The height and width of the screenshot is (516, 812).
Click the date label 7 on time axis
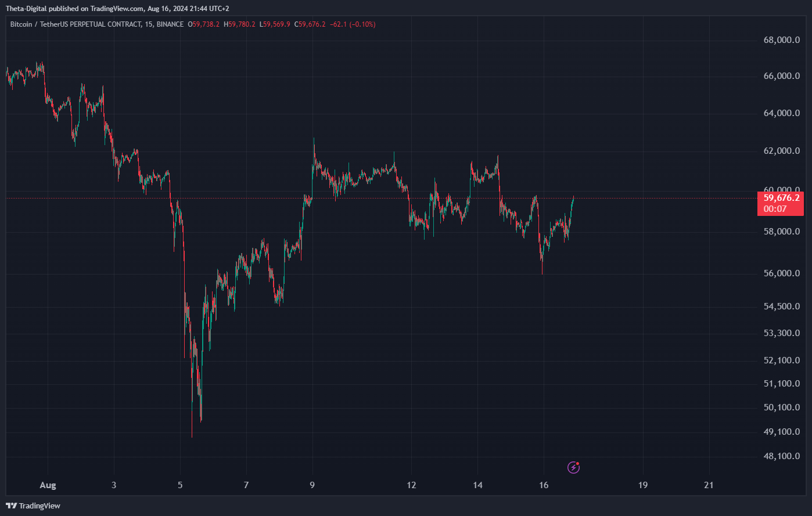tap(246, 485)
